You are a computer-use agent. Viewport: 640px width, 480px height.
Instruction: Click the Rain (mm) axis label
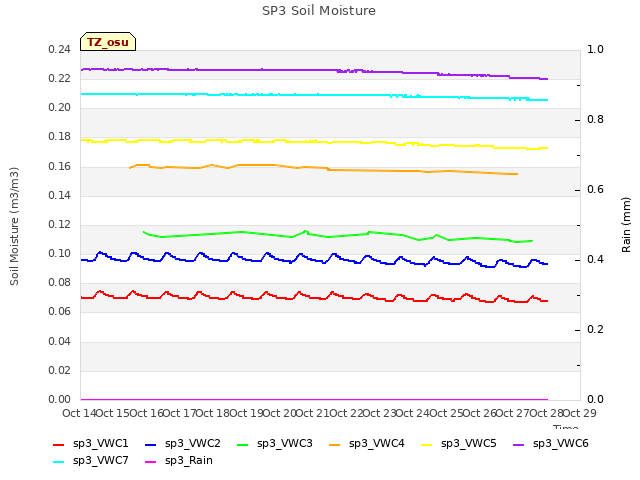(626, 225)
